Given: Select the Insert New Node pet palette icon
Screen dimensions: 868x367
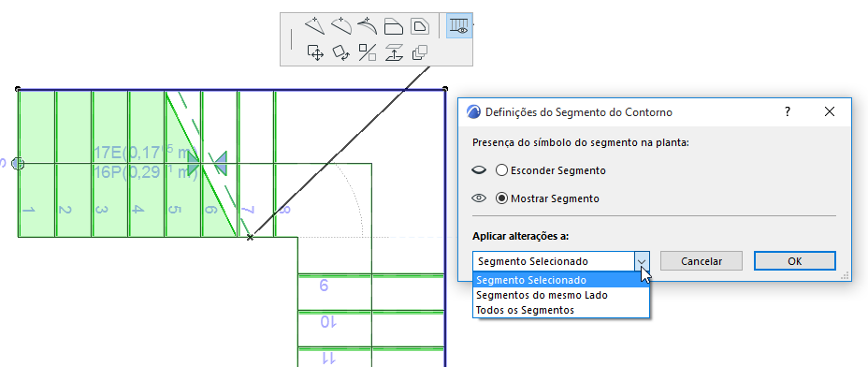Looking at the screenshot, I should [x=314, y=25].
